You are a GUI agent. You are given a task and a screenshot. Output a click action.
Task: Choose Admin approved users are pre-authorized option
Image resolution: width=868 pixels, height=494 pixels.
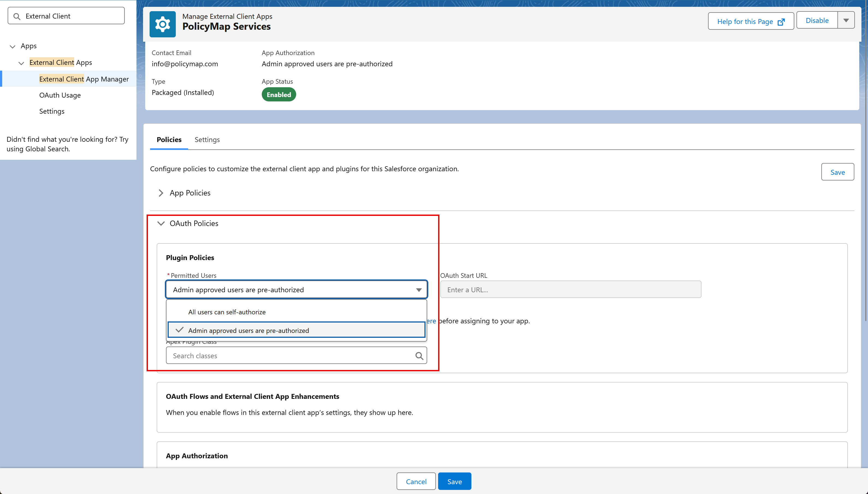(x=249, y=330)
